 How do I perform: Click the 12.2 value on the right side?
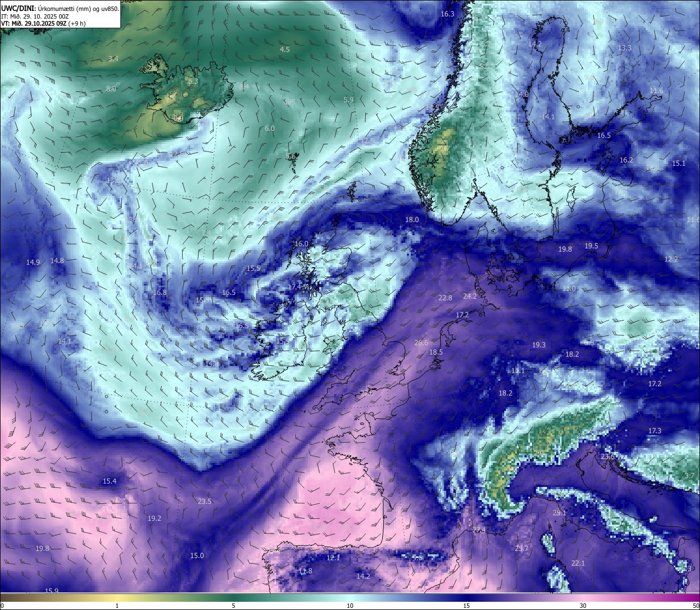click(x=671, y=259)
